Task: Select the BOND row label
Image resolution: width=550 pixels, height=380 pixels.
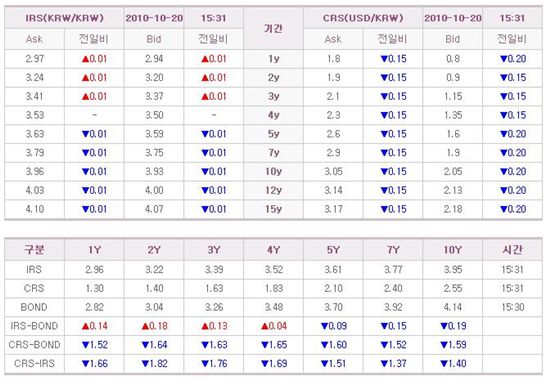Action: point(34,307)
